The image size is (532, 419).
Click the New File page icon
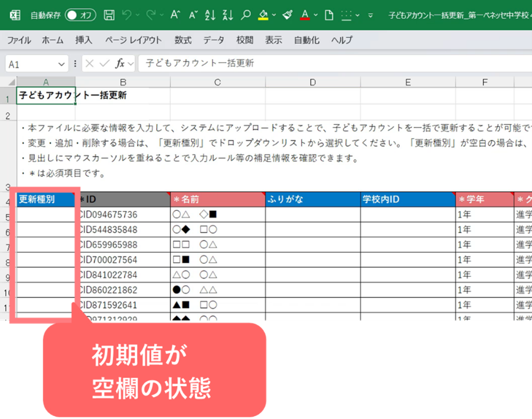tap(329, 15)
